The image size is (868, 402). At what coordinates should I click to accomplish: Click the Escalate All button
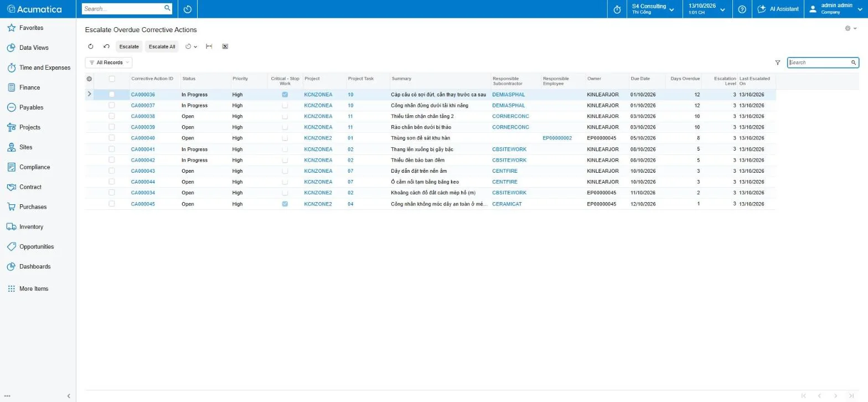tap(162, 47)
